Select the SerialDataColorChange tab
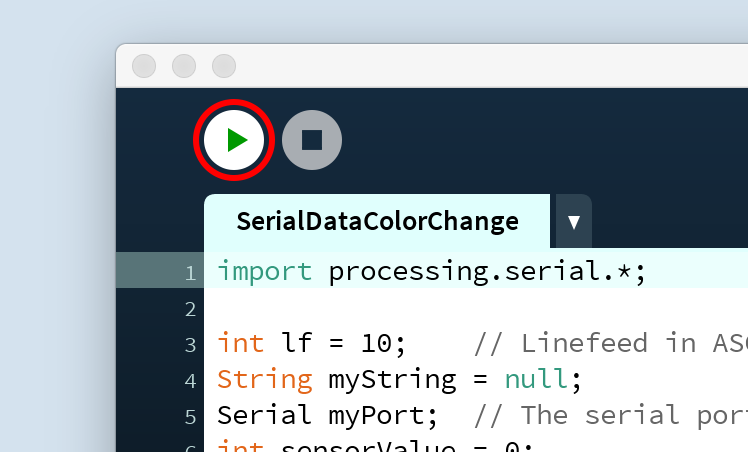This screenshot has width=748, height=452. coord(377,222)
